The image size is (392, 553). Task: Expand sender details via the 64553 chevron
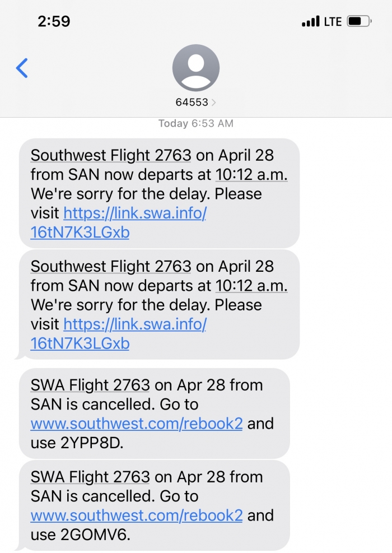click(213, 103)
